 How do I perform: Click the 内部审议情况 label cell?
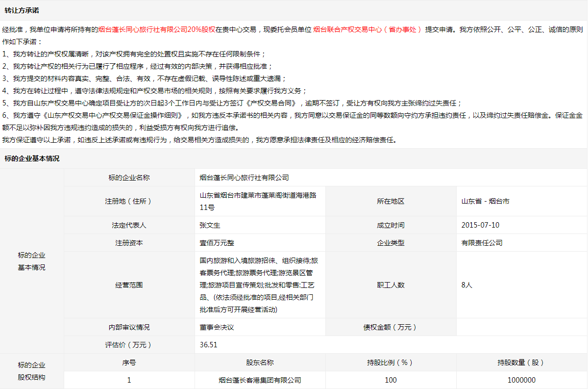click(x=129, y=327)
